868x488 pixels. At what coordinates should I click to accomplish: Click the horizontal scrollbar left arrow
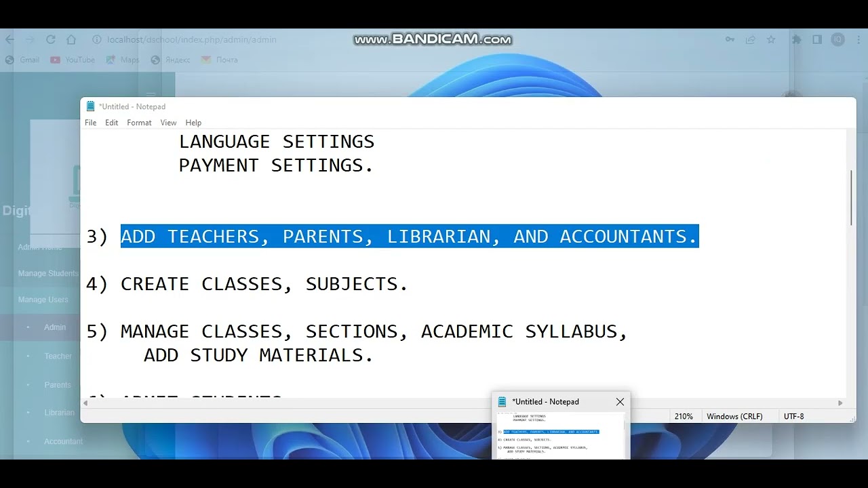[x=85, y=403]
